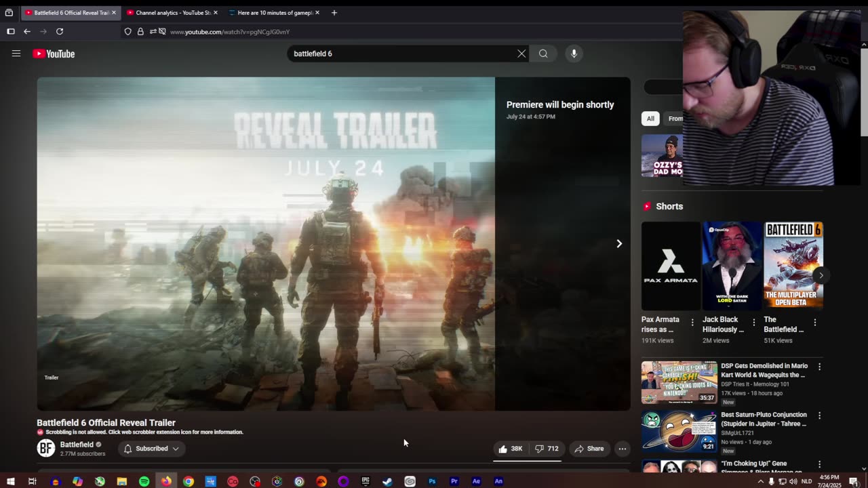Play the Jack Black short thumbnail

point(732,266)
